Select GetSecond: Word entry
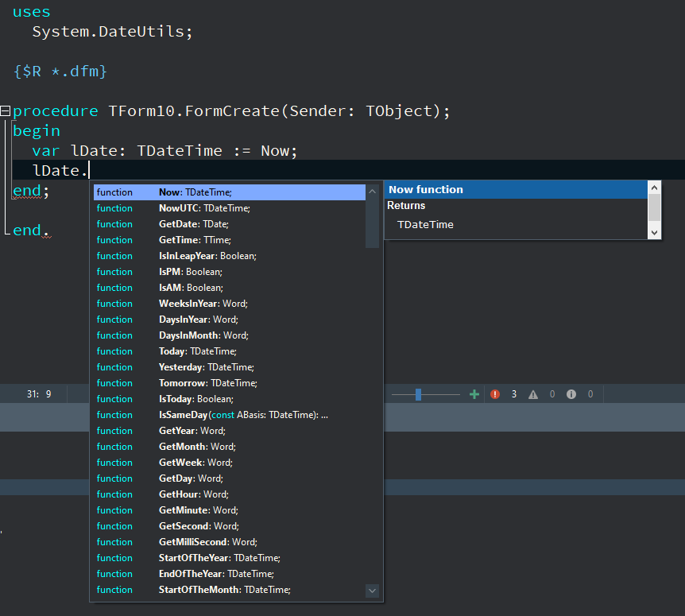685x616 pixels. point(230,526)
